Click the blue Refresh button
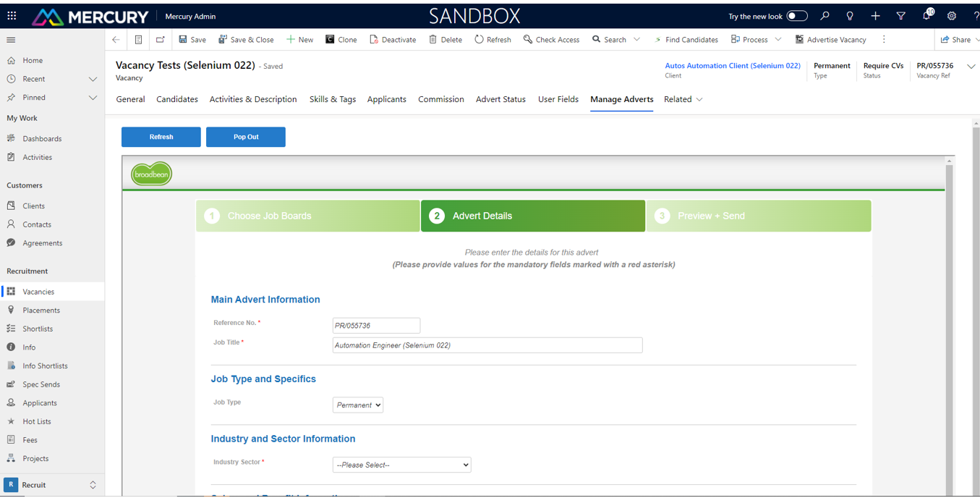 pyautogui.click(x=161, y=137)
